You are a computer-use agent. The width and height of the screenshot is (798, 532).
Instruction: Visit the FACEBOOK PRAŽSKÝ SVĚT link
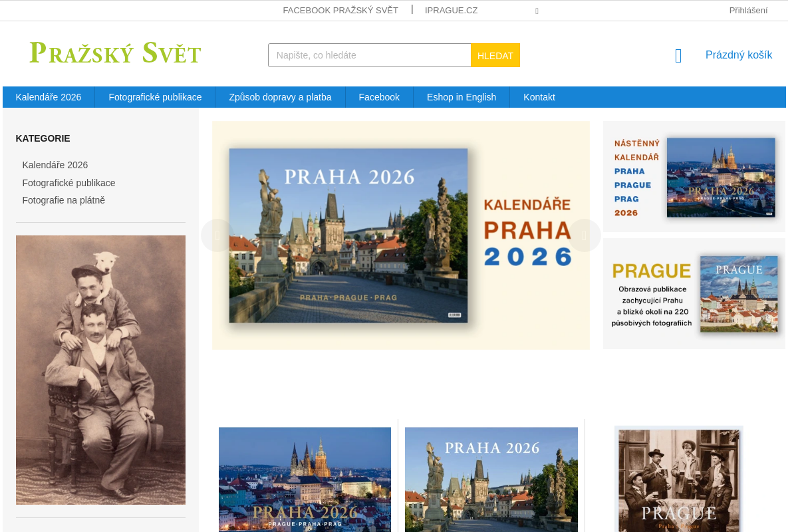coord(340,10)
